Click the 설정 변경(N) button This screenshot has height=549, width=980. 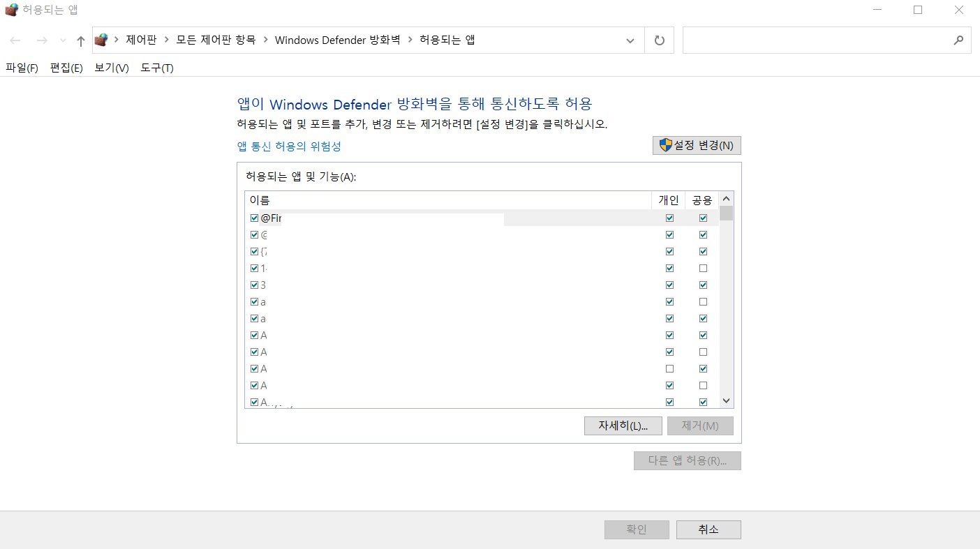697,145
